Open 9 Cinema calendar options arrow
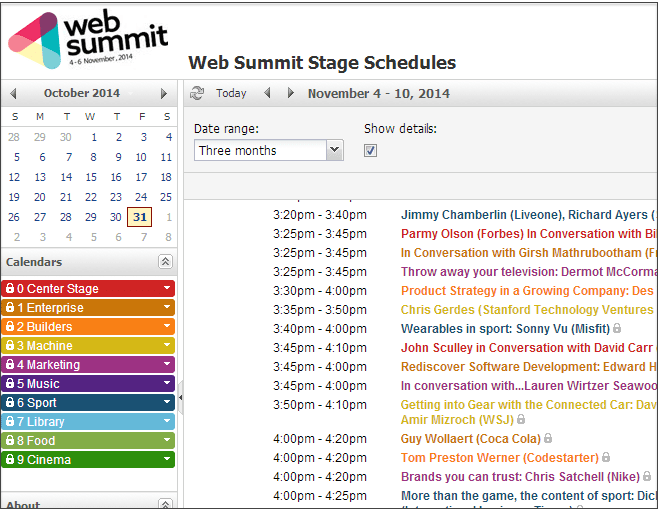658x509 pixels. coord(167,459)
